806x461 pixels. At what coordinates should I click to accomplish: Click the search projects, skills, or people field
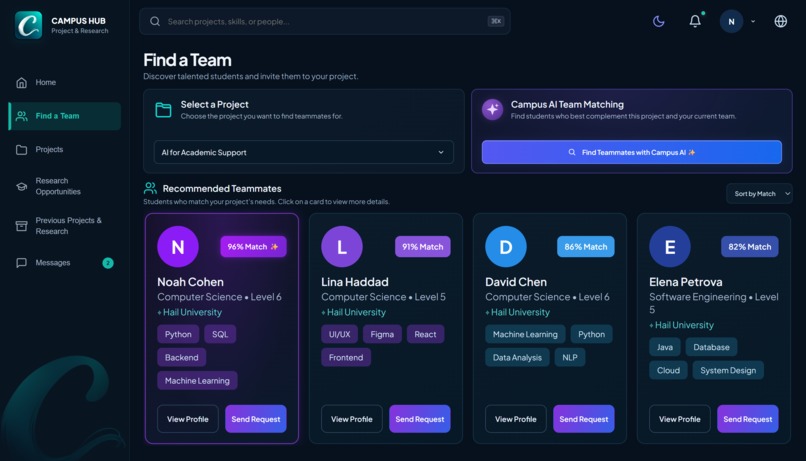[325, 22]
